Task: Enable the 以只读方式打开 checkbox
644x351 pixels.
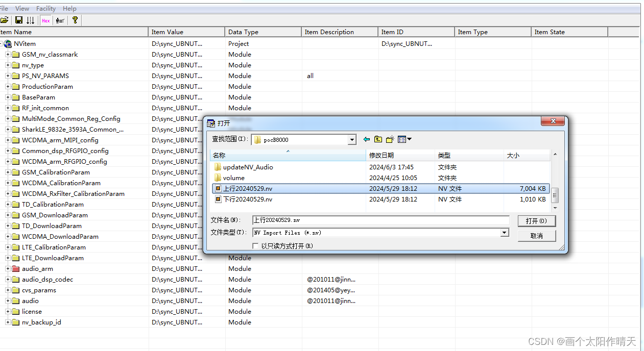Action: coord(256,245)
